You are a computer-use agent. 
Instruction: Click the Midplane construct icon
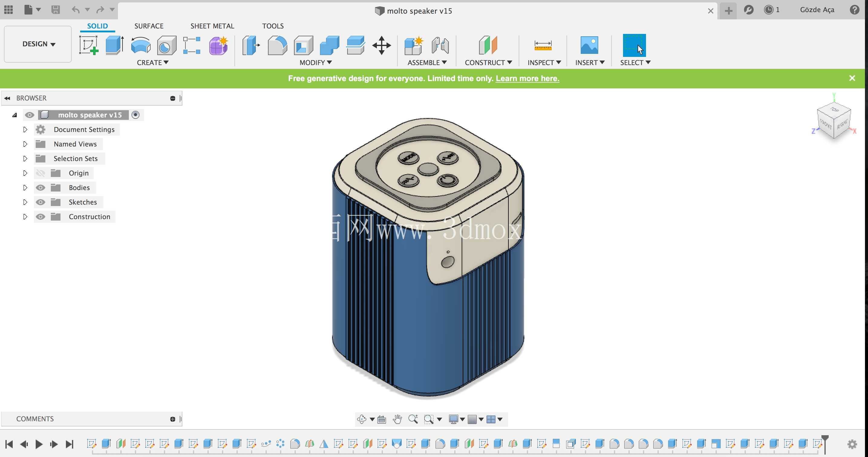tap(488, 45)
